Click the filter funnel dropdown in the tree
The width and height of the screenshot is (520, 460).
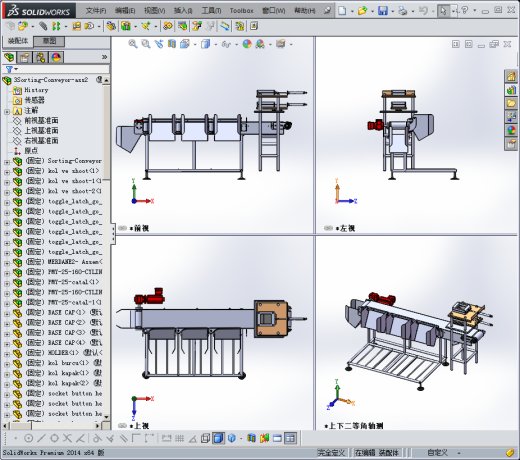tap(11, 69)
